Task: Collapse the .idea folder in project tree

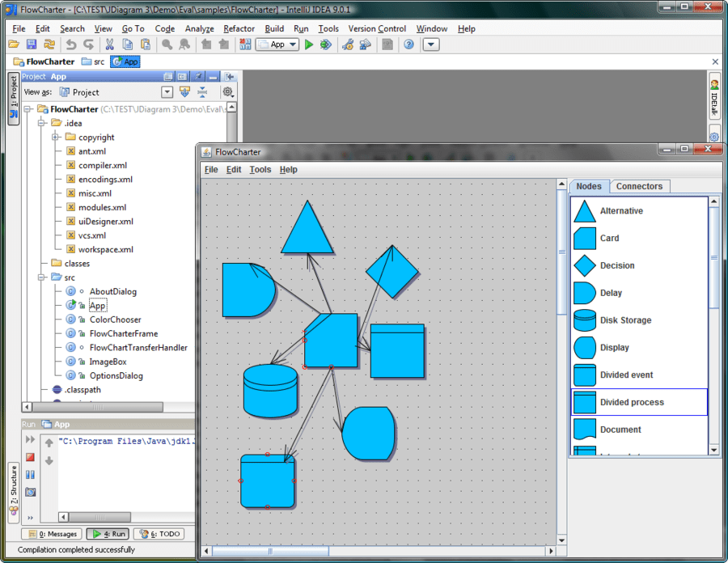Action: (x=41, y=123)
